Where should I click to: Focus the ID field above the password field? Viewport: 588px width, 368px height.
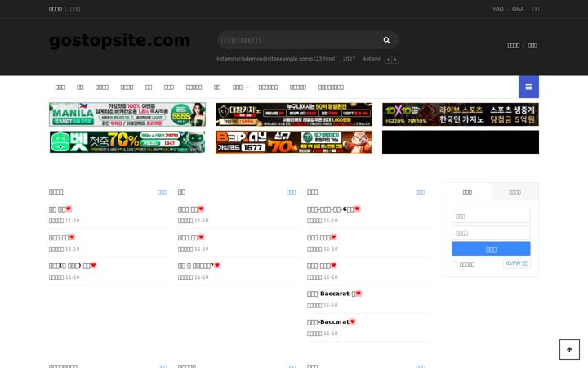491,216
